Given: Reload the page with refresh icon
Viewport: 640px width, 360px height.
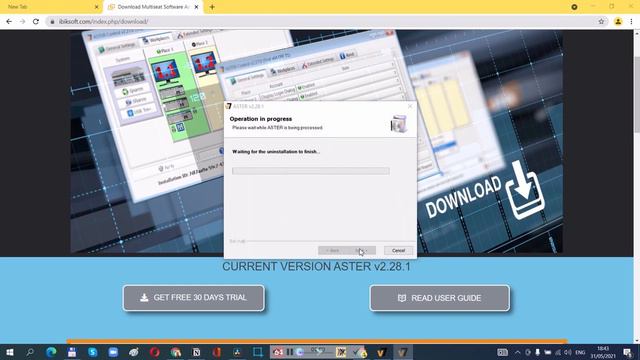Looking at the screenshot, I should 36,21.
